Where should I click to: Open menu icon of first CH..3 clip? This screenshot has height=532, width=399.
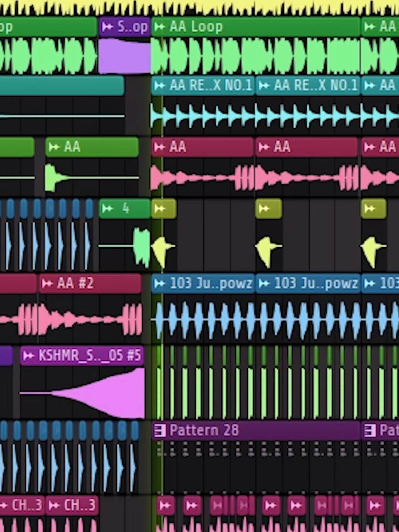coord(3,505)
